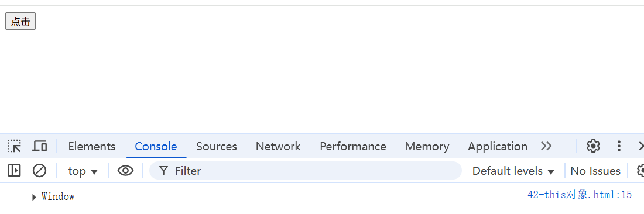Click the 点击 button on the page
The image size is (644, 214).
tap(20, 21)
